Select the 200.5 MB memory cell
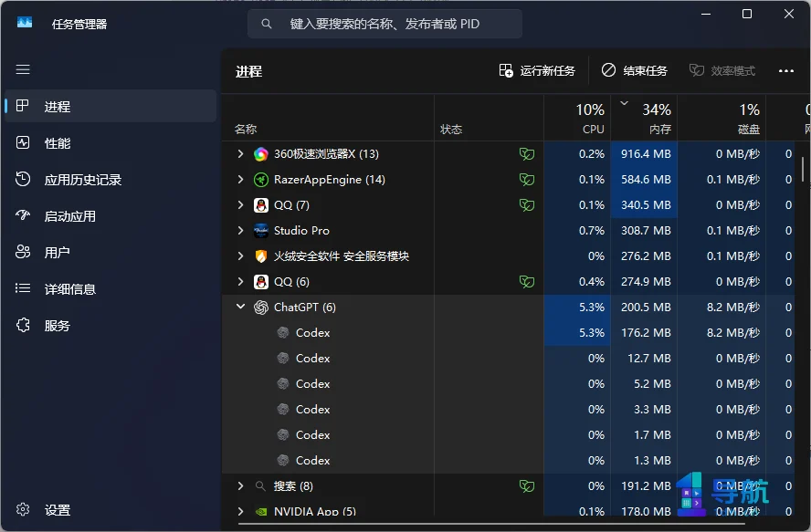This screenshot has height=532, width=811. [644, 308]
